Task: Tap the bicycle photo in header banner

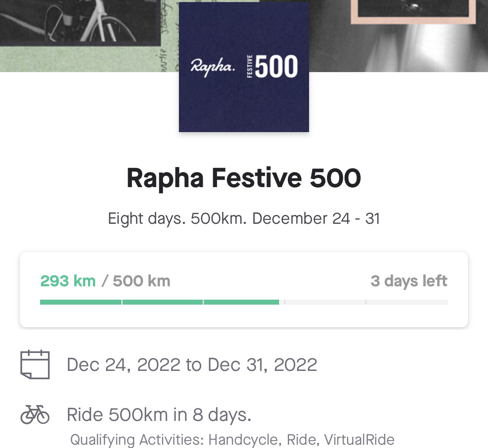Action: (79, 21)
